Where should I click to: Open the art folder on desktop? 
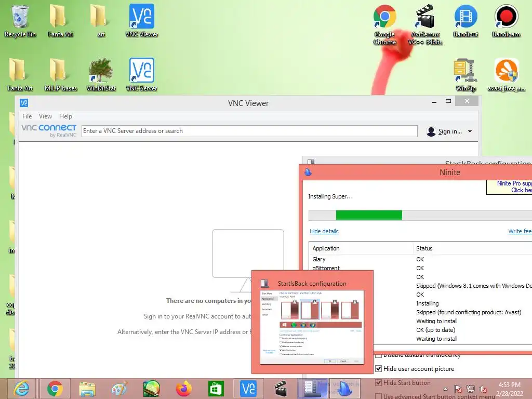pos(101,20)
